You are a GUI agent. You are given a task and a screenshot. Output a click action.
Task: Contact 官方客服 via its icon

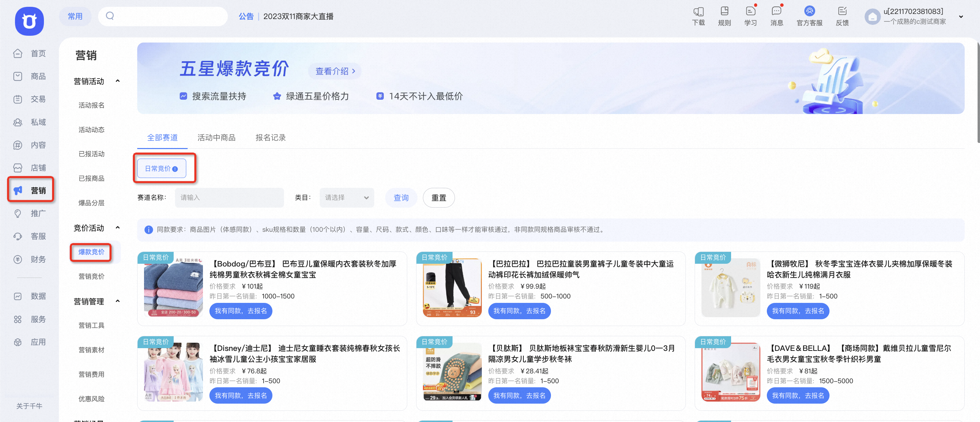(809, 11)
